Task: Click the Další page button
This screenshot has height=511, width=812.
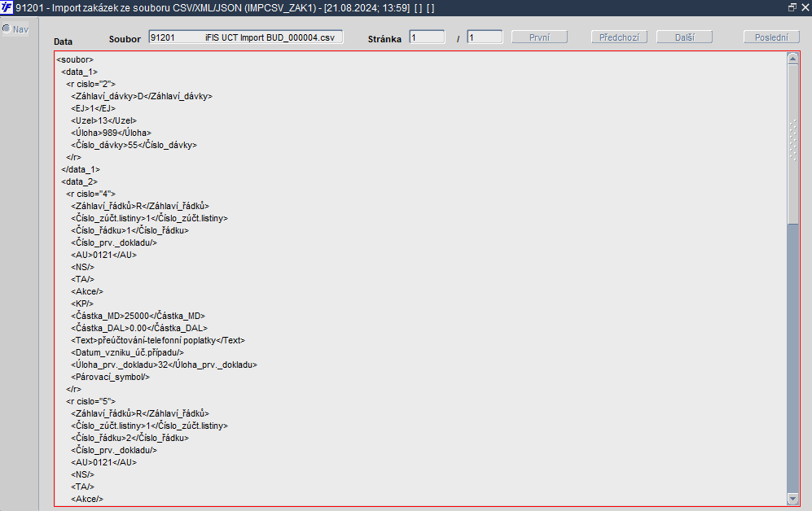Action: 684,37
